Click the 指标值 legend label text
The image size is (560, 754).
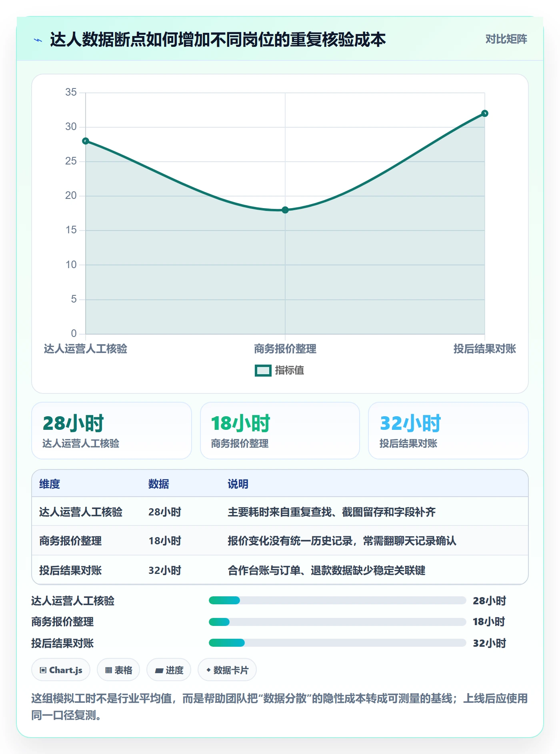coord(289,371)
